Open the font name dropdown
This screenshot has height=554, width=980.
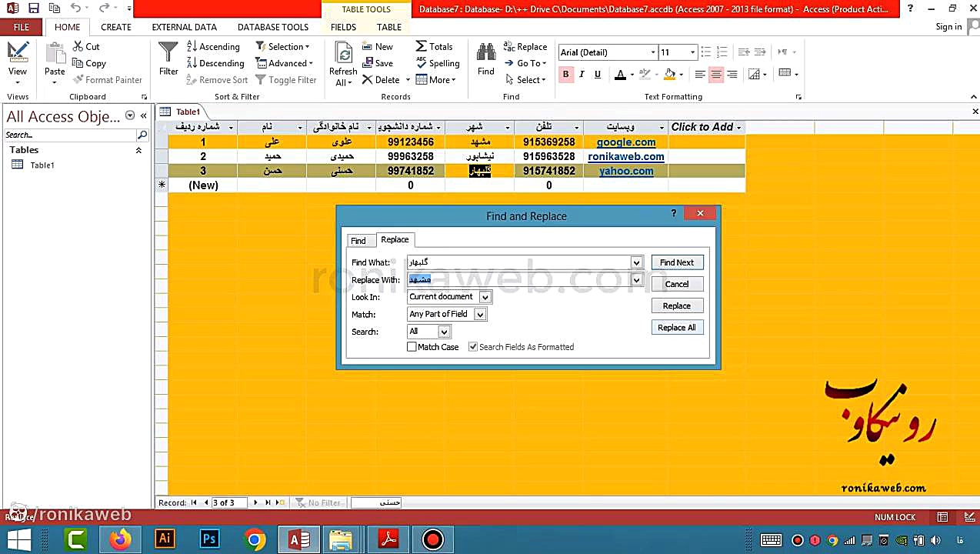click(x=653, y=52)
